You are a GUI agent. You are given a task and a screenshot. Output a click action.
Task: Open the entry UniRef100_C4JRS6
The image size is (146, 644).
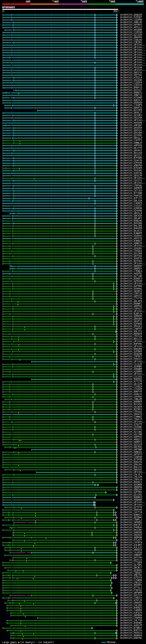[131, 552]
